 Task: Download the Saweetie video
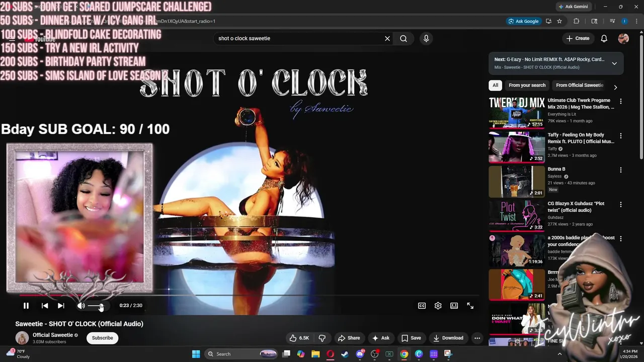click(448, 338)
